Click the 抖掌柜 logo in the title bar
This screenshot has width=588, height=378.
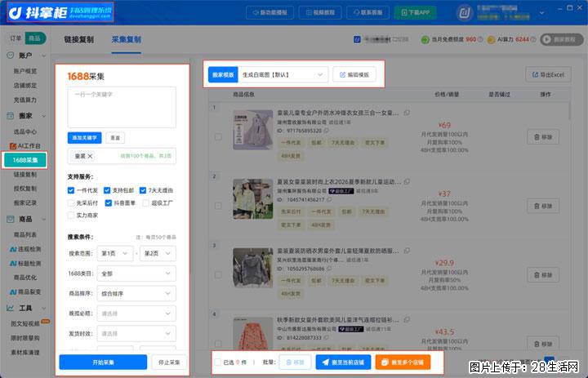click(x=60, y=12)
